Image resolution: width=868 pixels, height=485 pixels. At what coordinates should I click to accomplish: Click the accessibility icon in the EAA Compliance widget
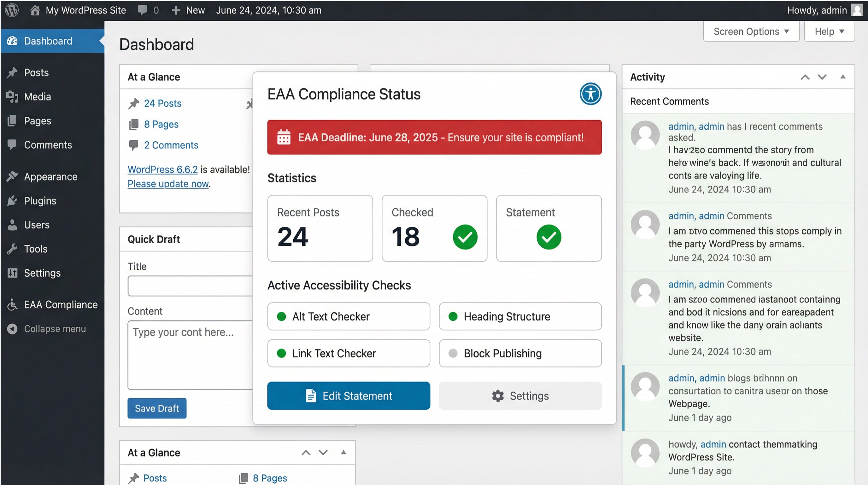coord(590,94)
